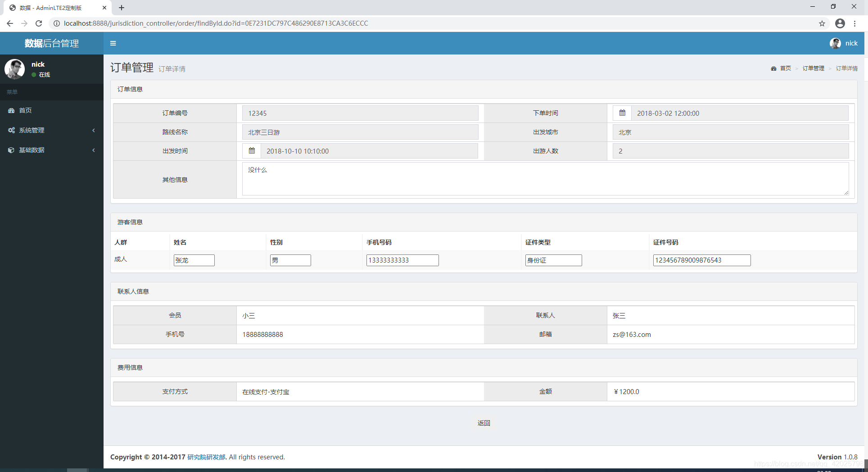Reload the page with the refresh icon

coord(39,23)
